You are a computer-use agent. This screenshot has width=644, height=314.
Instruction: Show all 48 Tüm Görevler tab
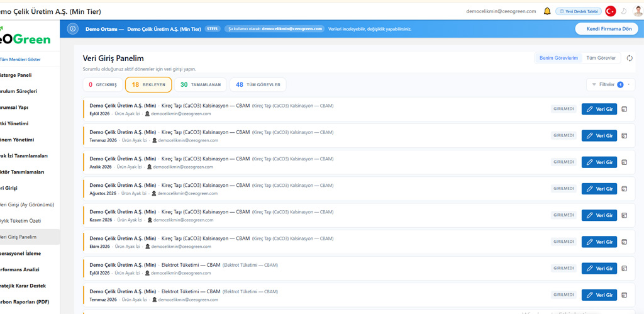[x=258, y=85]
